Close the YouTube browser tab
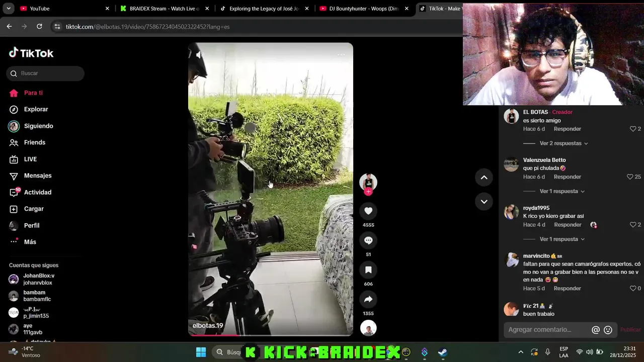644x362 pixels. point(107,9)
